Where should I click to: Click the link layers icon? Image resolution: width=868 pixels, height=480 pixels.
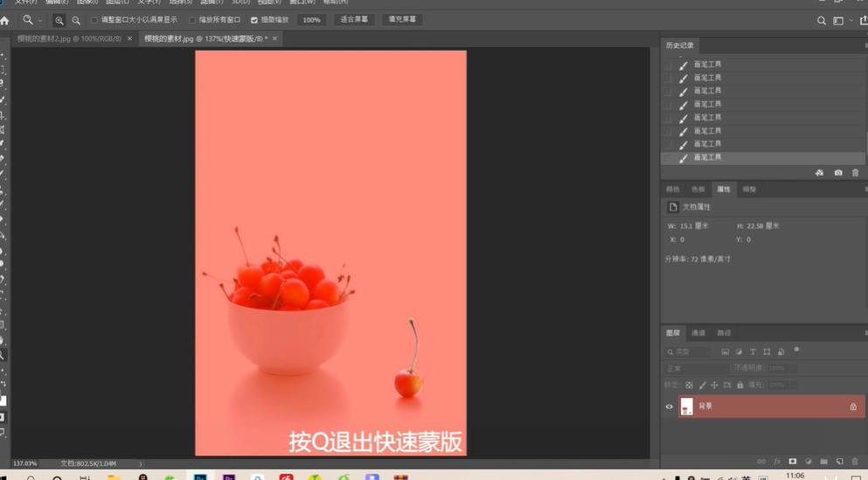point(761,461)
